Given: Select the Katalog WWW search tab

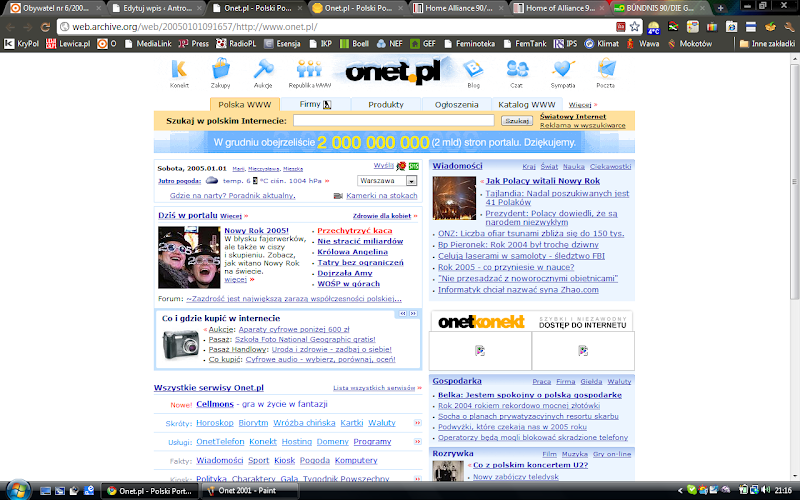Looking at the screenshot, I should [x=527, y=105].
